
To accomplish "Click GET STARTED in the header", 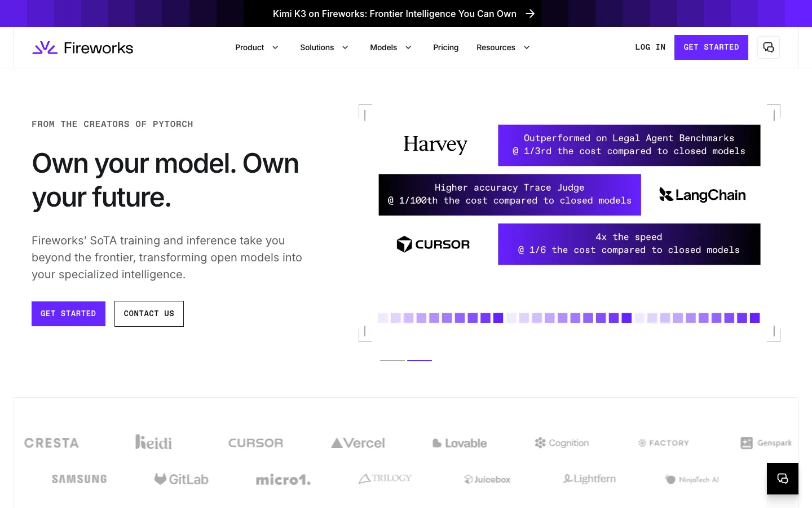I will [711, 47].
